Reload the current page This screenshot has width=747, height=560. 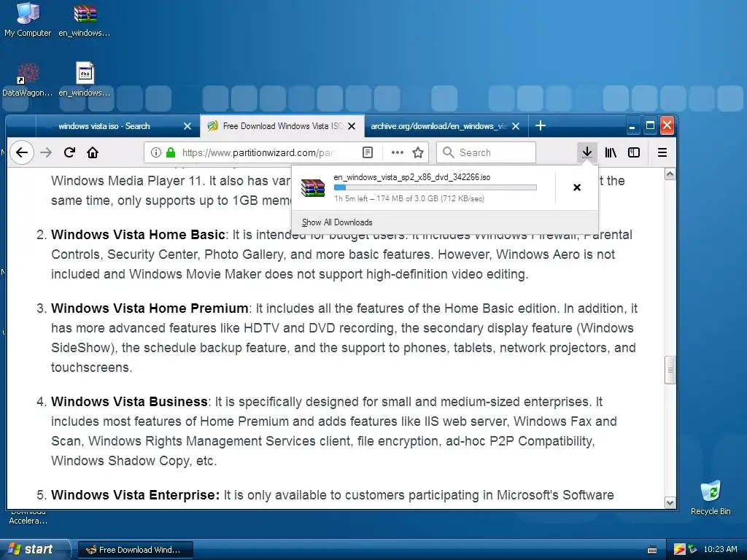point(69,152)
